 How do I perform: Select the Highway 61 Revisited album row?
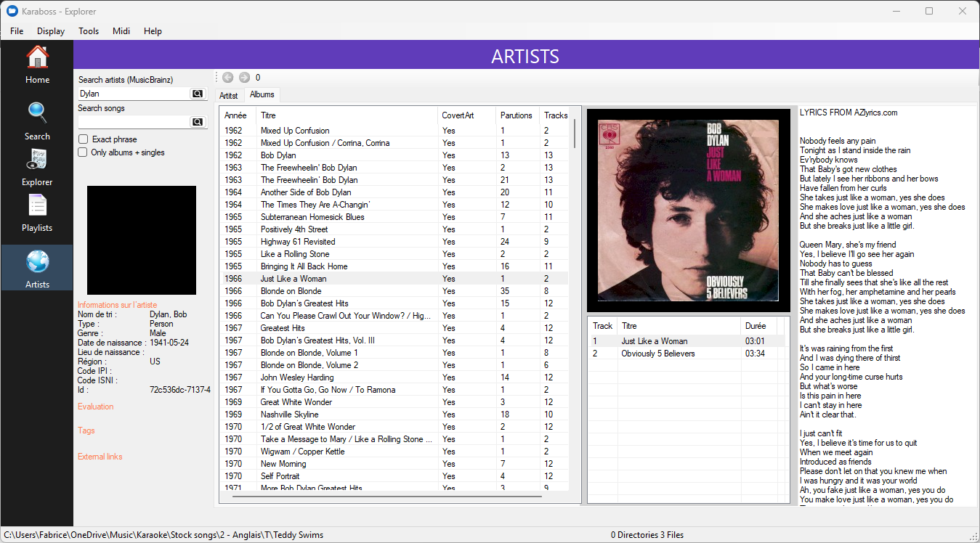[298, 242]
